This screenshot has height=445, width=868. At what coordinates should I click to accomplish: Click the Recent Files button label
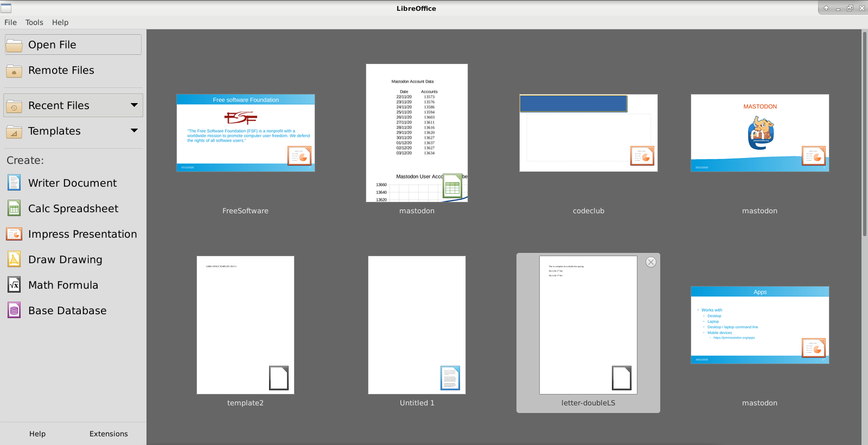click(59, 106)
